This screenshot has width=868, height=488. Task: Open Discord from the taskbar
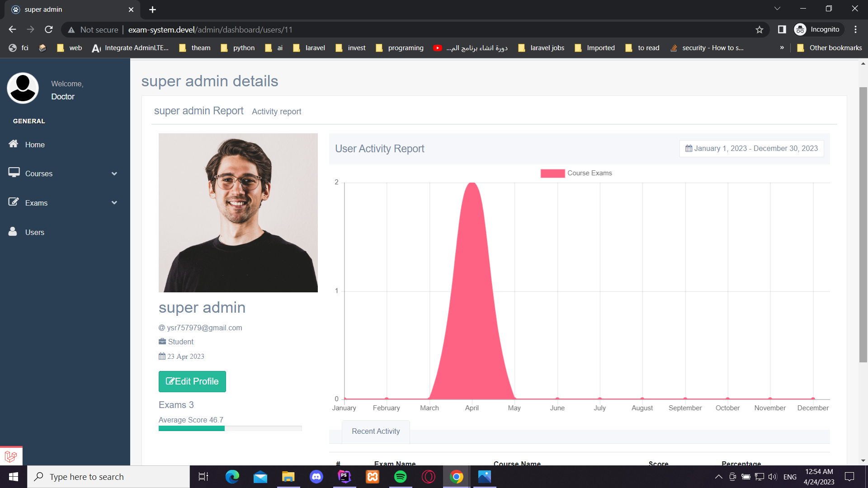click(x=316, y=477)
